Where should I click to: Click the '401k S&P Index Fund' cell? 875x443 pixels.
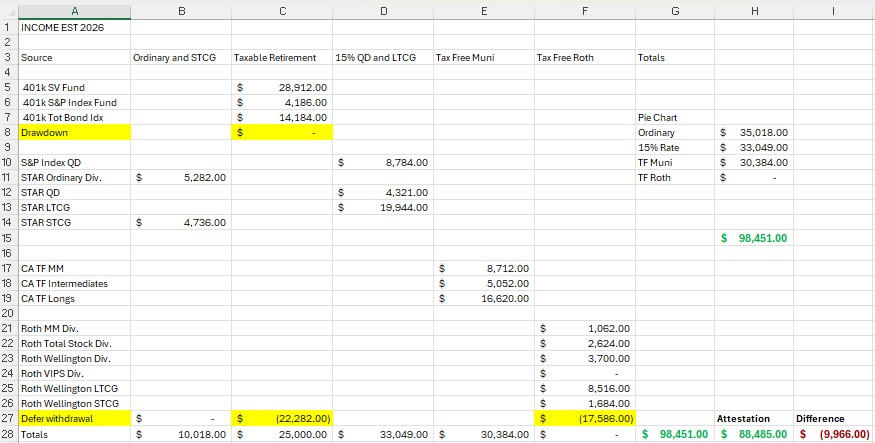(x=75, y=103)
